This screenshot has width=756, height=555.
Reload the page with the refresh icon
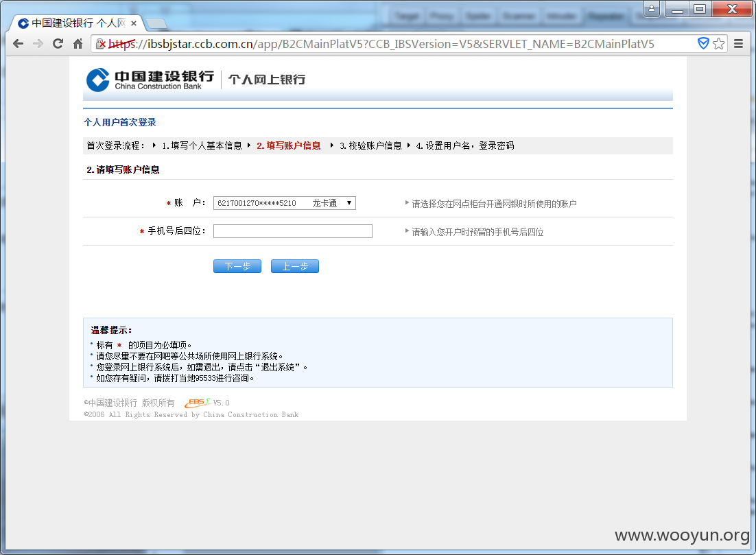click(58, 44)
